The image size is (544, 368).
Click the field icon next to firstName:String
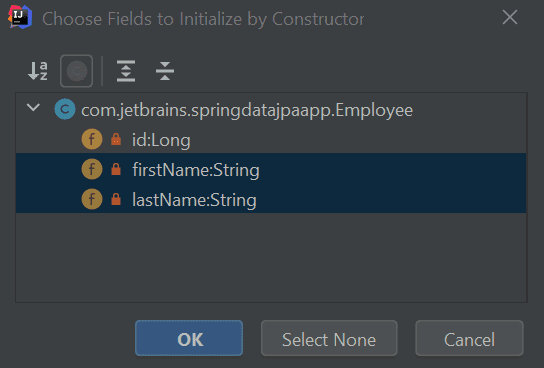pyautogui.click(x=92, y=169)
